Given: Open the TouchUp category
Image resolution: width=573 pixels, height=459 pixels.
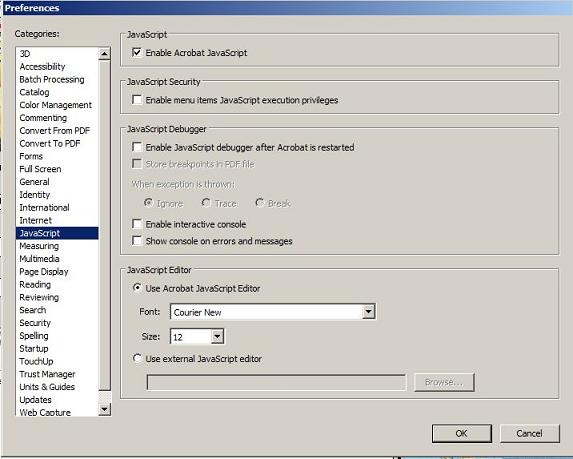Looking at the screenshot, I should click(57, 361).
